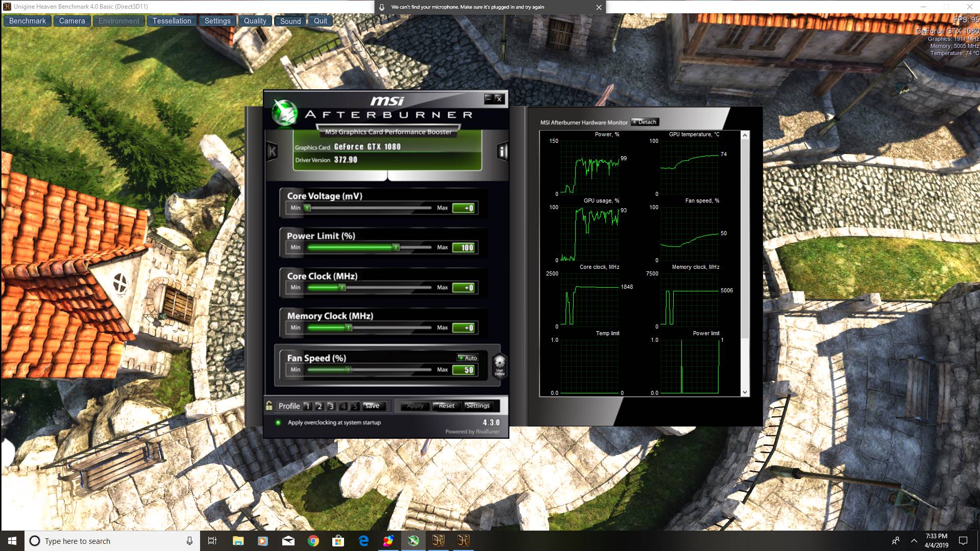This screenshot has width=980, height=551.
Task: Click the Reset button in Afterburner
Action: 446,406
